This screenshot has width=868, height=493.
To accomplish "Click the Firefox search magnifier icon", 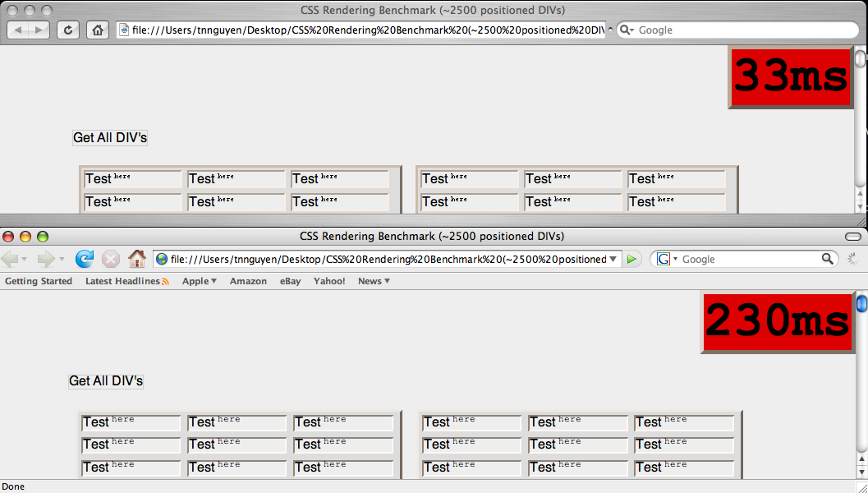I will [827, 259].
